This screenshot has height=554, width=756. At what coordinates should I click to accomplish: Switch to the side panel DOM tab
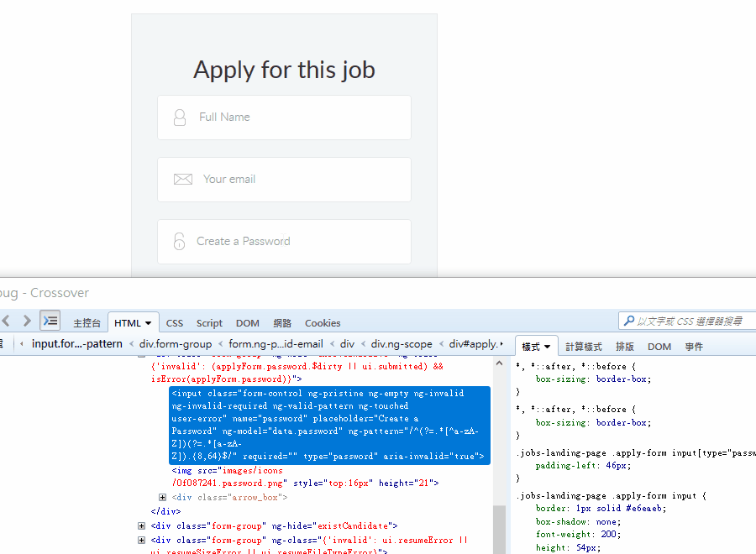(659, 347)
